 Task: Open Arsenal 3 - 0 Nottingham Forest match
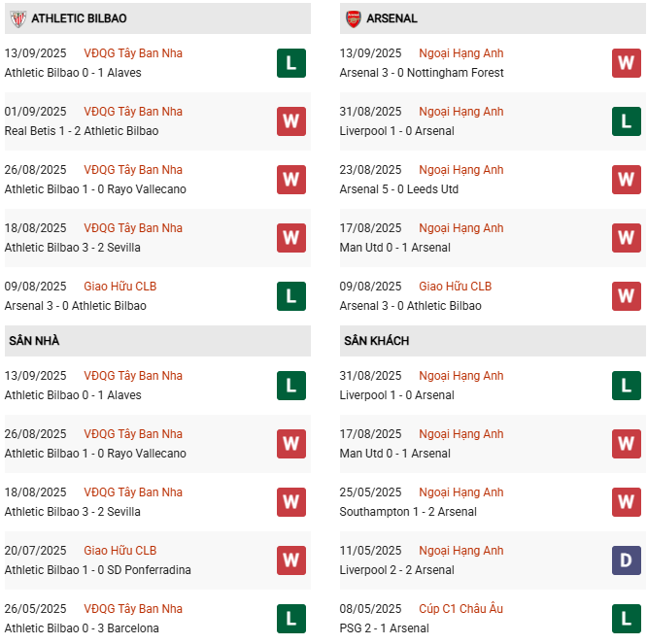(x=422, y=73)
